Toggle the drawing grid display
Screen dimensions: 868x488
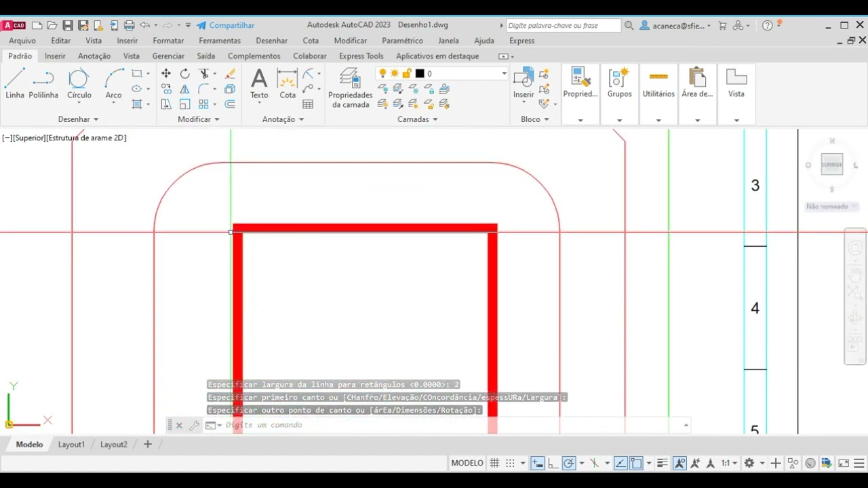[x=494, y=463]
